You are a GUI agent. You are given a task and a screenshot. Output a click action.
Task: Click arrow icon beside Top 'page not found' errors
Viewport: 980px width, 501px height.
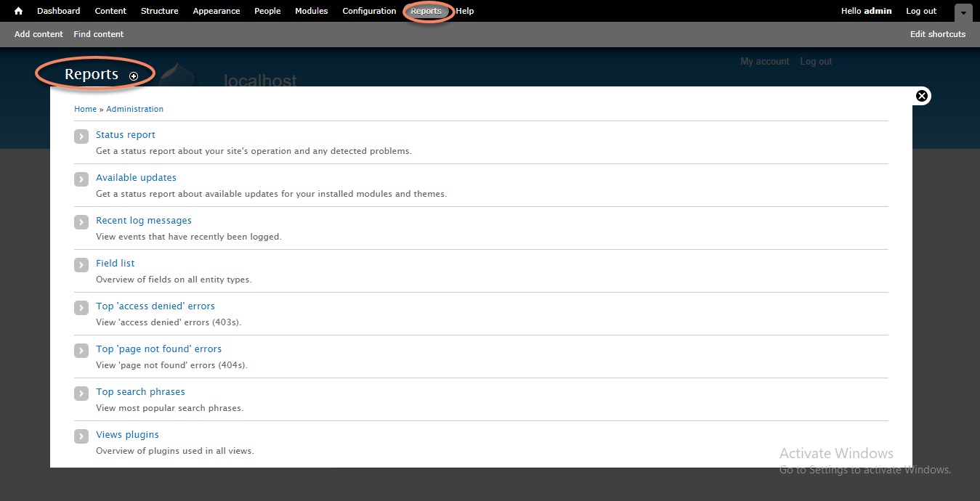coord(81,351)
